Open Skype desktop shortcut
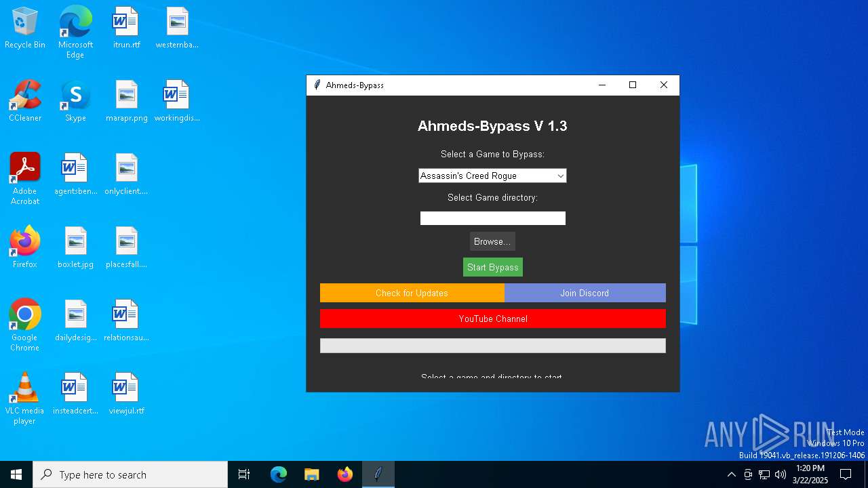 pos(75,102)
